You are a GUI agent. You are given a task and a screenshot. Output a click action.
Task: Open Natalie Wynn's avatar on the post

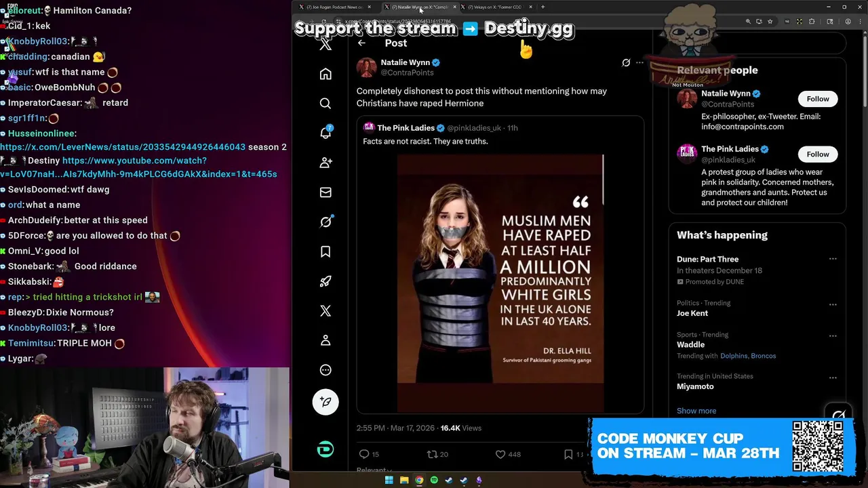pyautogui.click(x=367, y=68)
